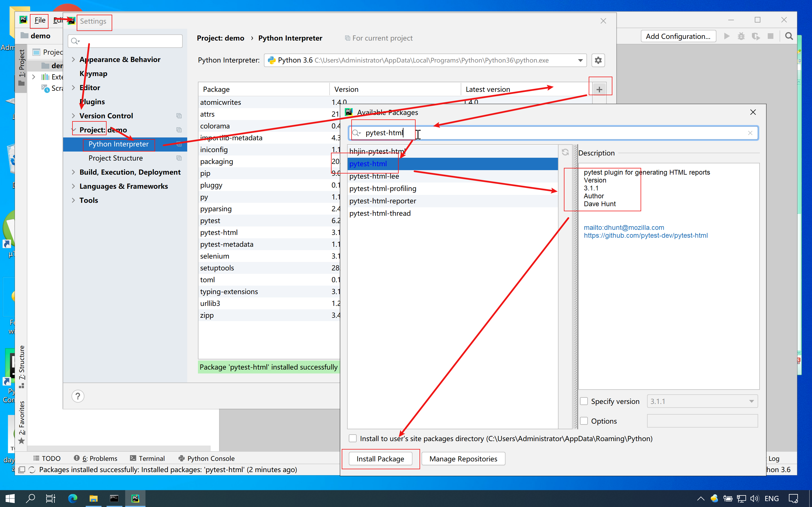The width and height of the screenshot is (812, 507).
Task: Open interpreter gear settings icon
Action: (x=598, y=60)
